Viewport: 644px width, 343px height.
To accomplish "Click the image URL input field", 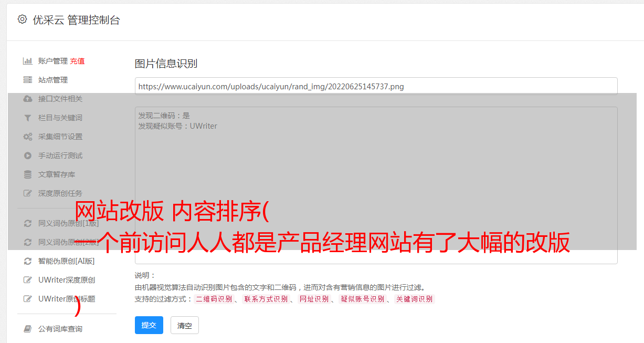I will point(376,86).
